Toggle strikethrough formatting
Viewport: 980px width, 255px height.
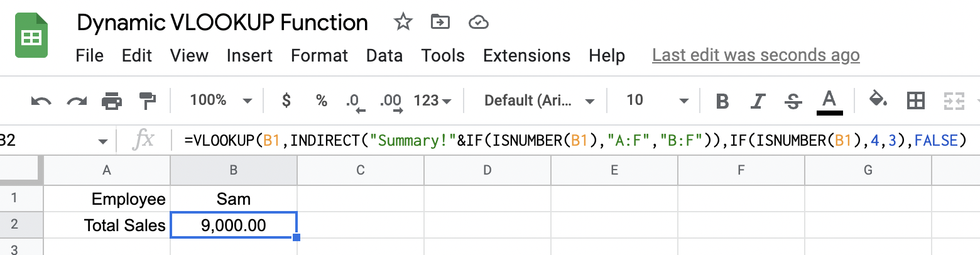pos(793,100)
